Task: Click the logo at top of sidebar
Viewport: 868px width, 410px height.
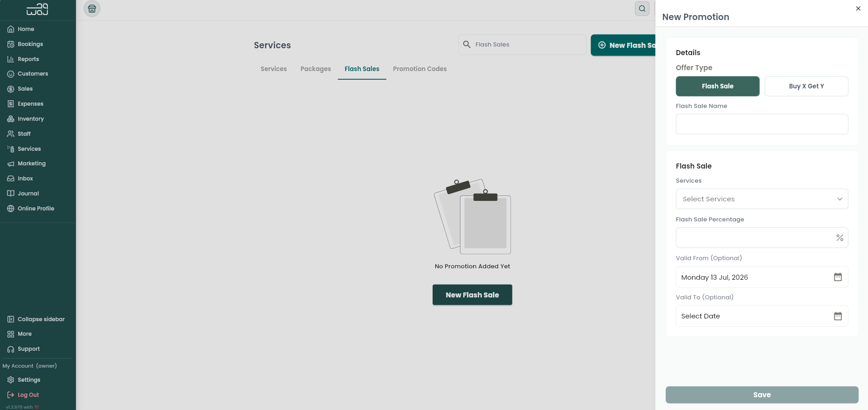Action: [37, 9]
